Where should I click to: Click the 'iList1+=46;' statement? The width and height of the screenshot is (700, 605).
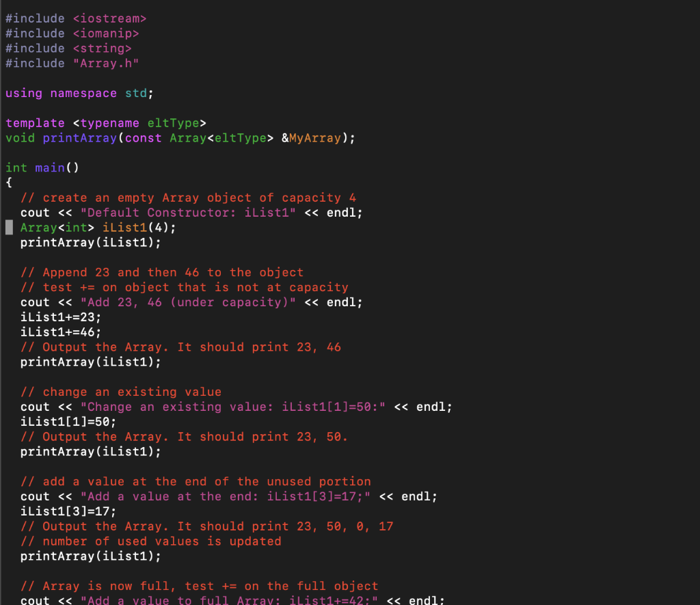click(x=61, y=332)
